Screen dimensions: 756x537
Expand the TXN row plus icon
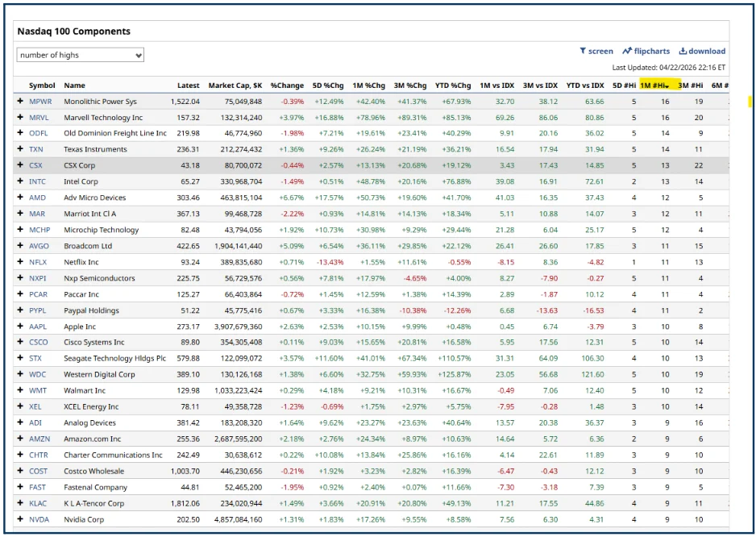[20, 149]
